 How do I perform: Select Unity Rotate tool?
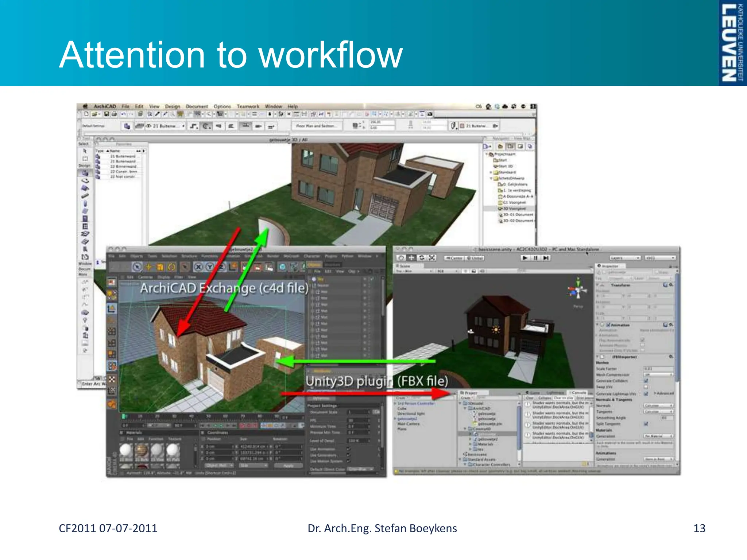pos(422,258)
